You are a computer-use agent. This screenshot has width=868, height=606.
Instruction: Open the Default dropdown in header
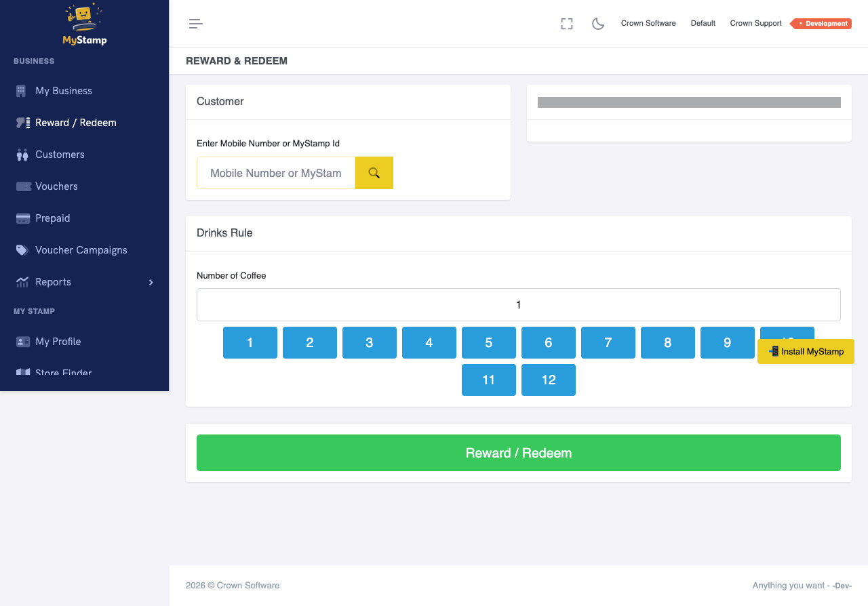pos(703,23)
